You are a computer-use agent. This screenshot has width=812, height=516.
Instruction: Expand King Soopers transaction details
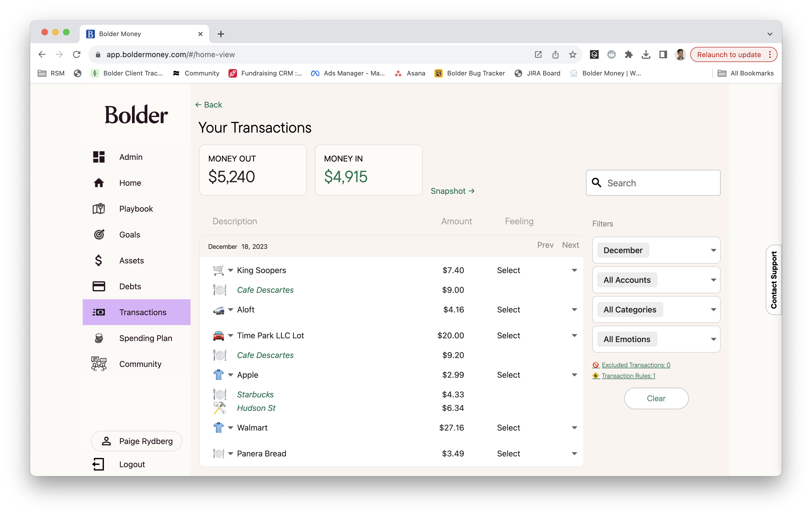tap(231, 270)
